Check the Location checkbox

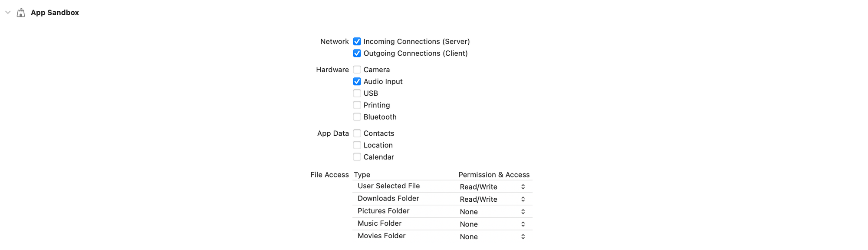357,145
